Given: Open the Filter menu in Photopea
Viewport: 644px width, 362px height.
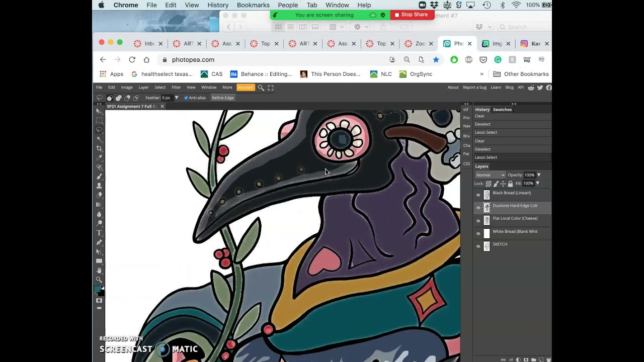Looking at the screenshot, I should pos(176,87).
